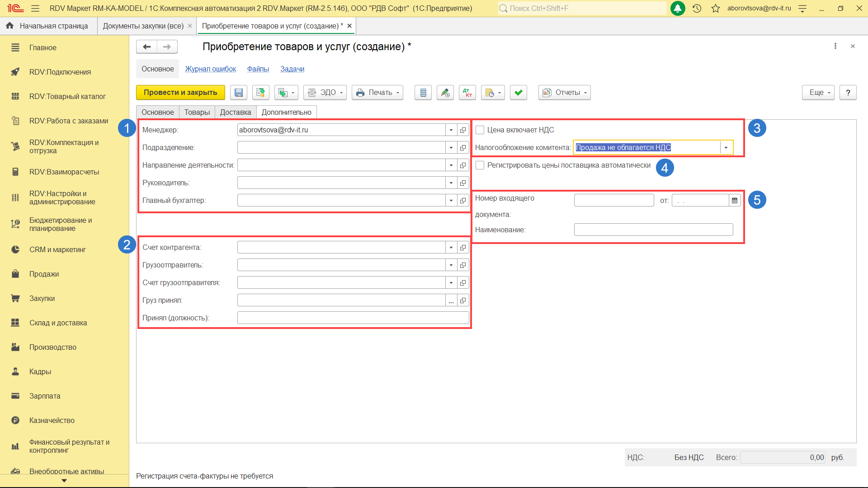The width and height of the screenshot is (868, 488).
Task: Open the Закупки section in sidebar
Action: point(42,298)
